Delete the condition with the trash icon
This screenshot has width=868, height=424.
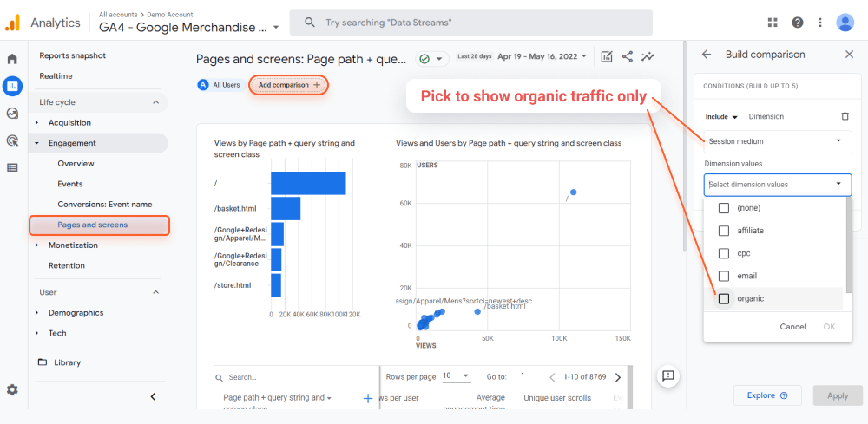[845, 117]
